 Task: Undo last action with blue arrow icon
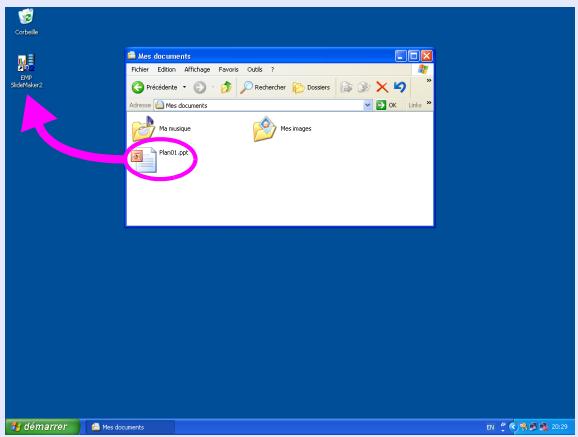coord(400,87)
